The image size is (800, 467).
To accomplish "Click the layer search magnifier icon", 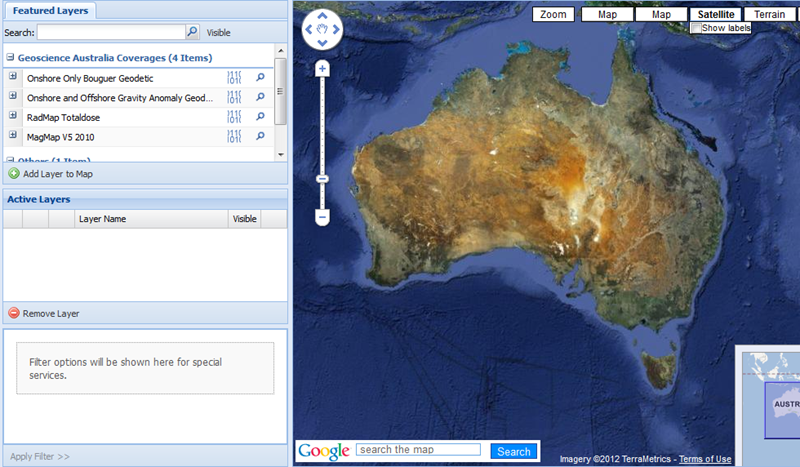I will coord(193,32).
